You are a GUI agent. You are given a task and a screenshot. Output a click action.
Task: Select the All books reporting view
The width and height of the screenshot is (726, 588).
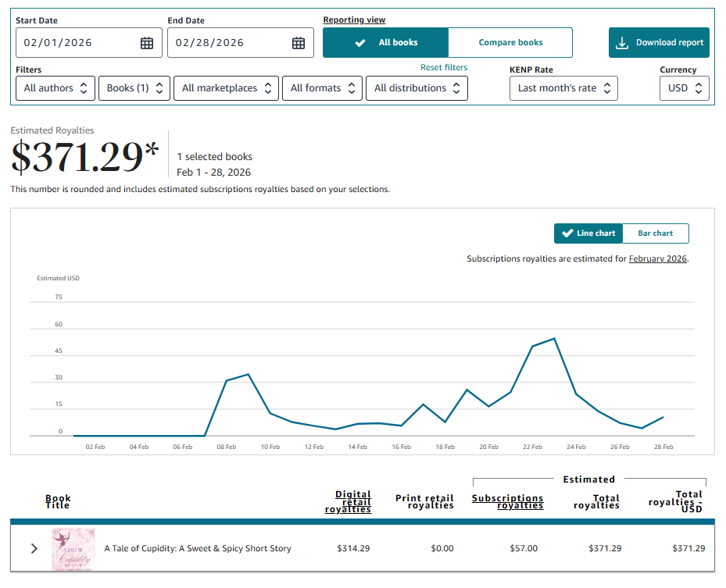pyautogui.click(x=386, y=43)
